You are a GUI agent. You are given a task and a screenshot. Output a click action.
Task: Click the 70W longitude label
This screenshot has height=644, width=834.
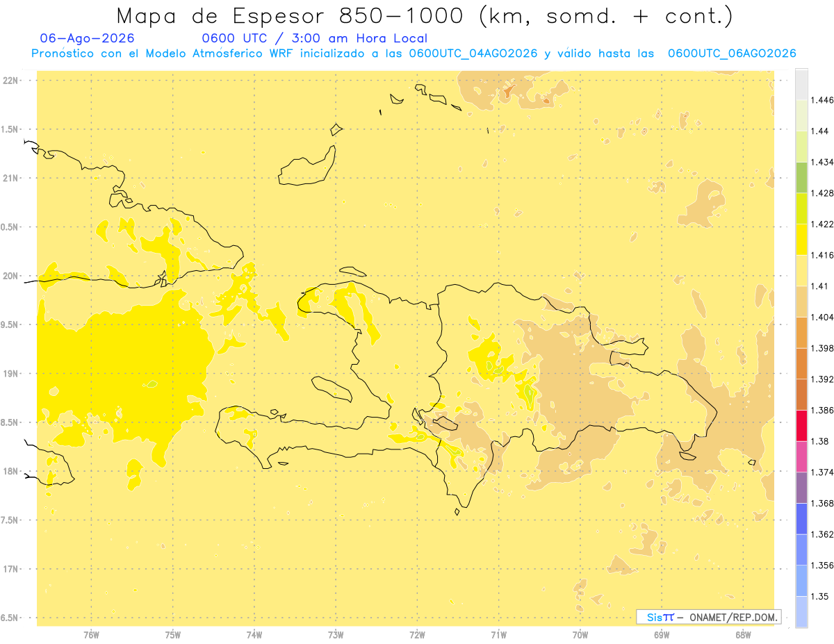[580, 634]
